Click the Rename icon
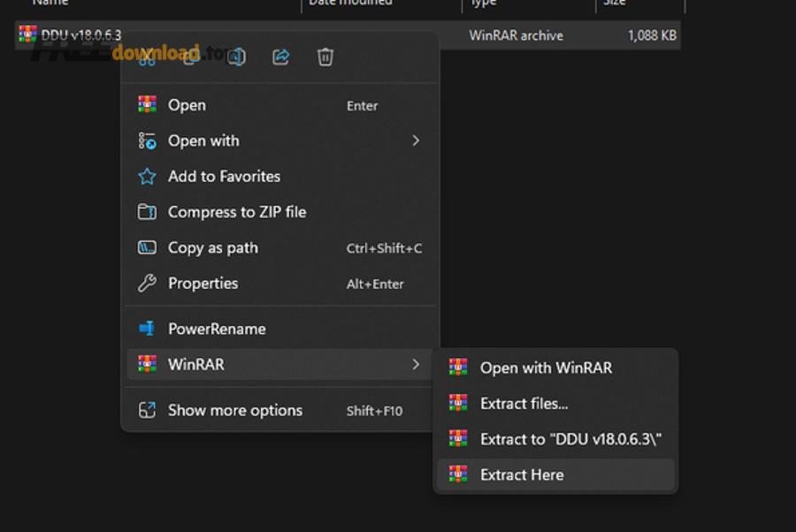 click(x=236, y=57)
